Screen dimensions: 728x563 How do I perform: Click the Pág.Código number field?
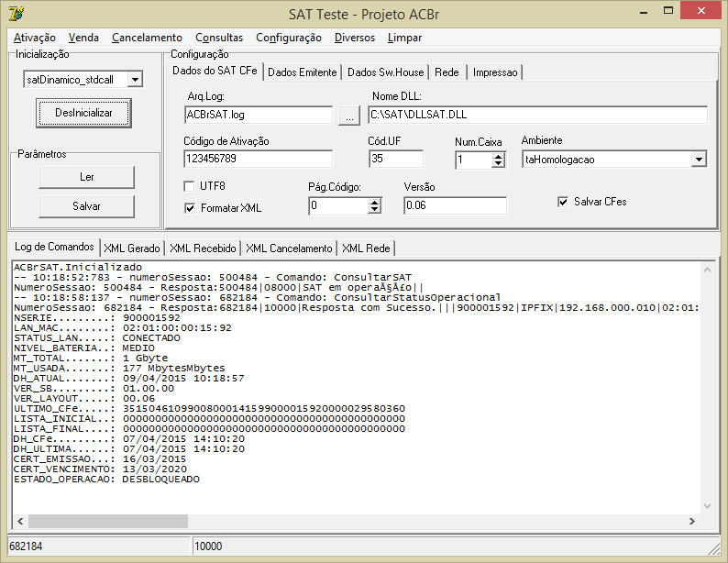338,205
